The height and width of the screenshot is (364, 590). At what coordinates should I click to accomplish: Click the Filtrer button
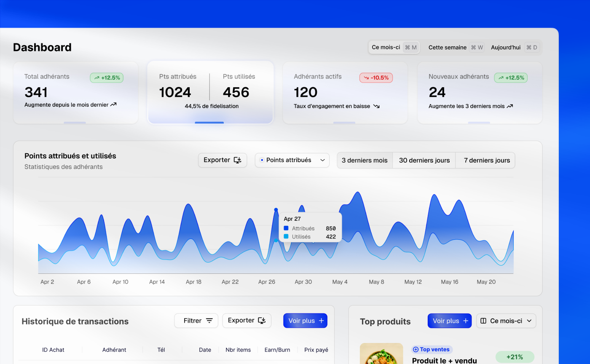[196, 321]
